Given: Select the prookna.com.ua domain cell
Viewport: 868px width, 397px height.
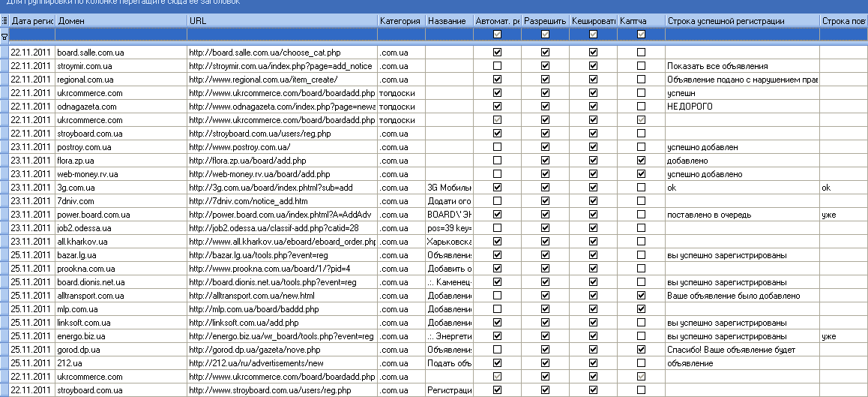Looking at the screenshot, I should 121,269.
